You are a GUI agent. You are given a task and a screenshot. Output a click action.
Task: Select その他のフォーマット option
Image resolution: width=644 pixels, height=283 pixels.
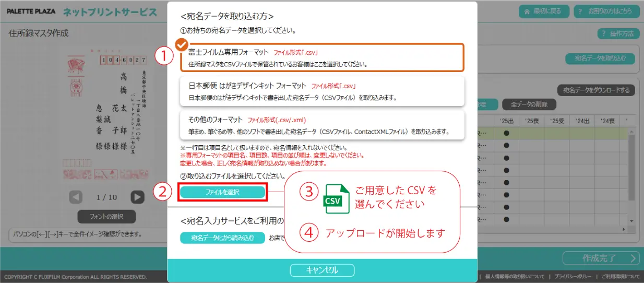click(x=322, y=124)
